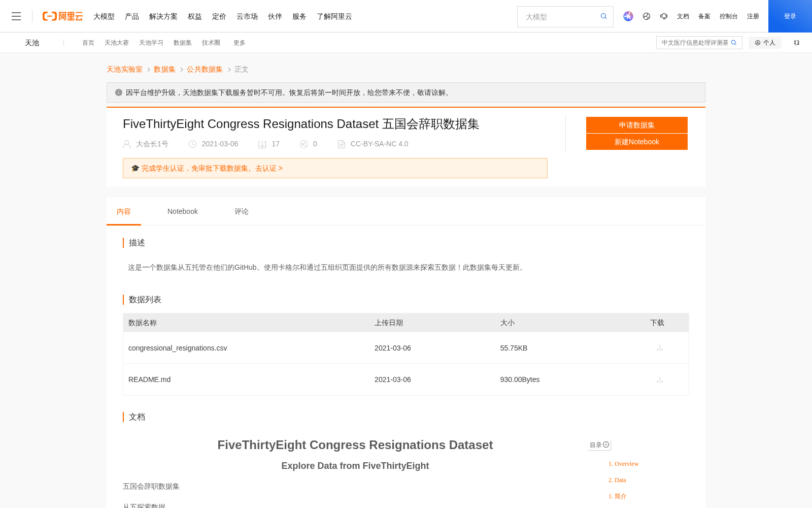Open the 权益 menu item
This screenshot has height=508, width=812.
195,16
